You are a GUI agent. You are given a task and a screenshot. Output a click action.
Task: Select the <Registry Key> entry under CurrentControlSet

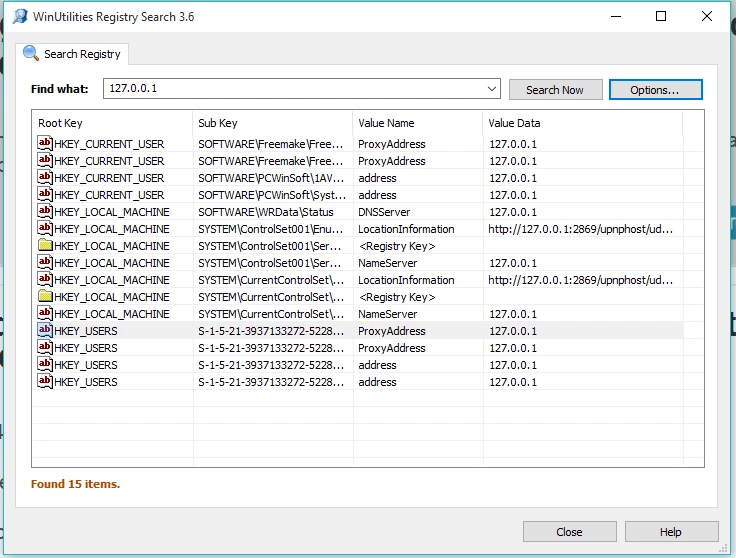pos(397,297)
